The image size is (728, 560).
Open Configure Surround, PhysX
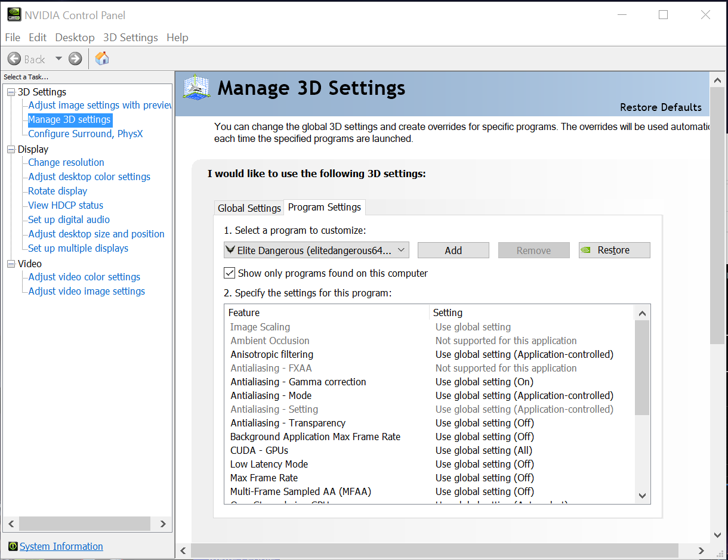tap(85, 134)
